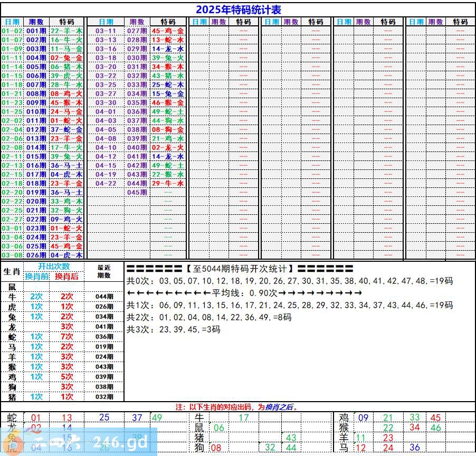Click the 平均线 0.90次 line
Screen dimensions: 476x456
coord(245,293)
